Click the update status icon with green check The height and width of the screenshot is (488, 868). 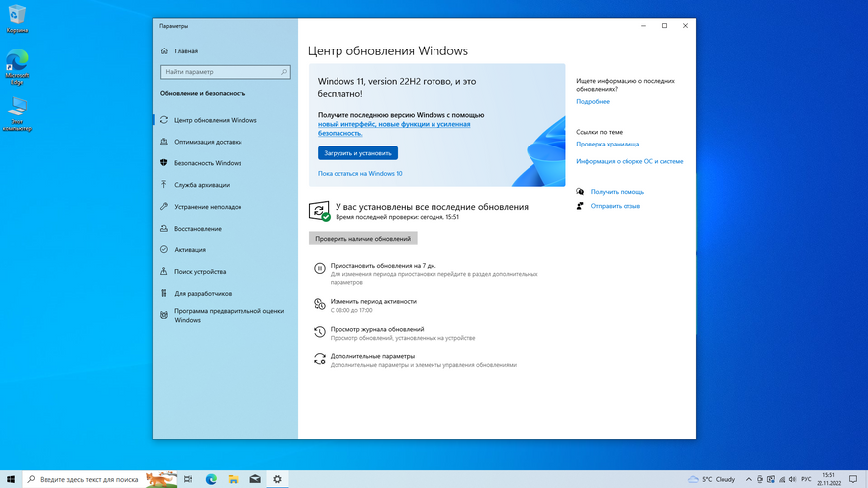point(320,211)
